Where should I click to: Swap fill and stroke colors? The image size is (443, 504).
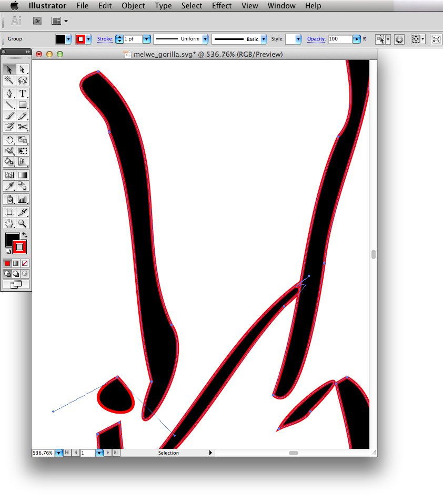coord(25,235)
